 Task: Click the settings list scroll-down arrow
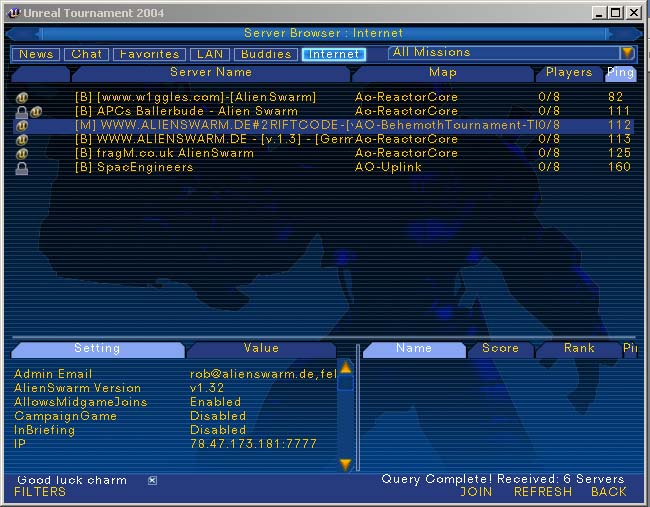[346, 463]
